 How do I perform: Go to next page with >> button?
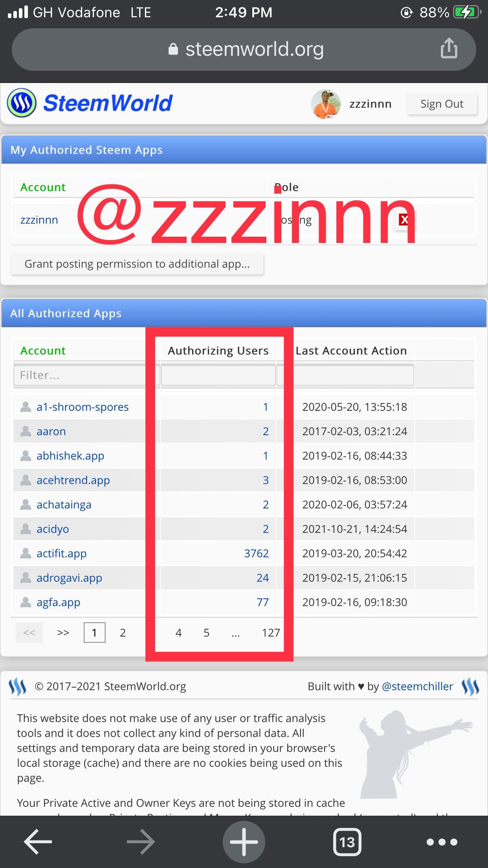[x=63, y=633]
